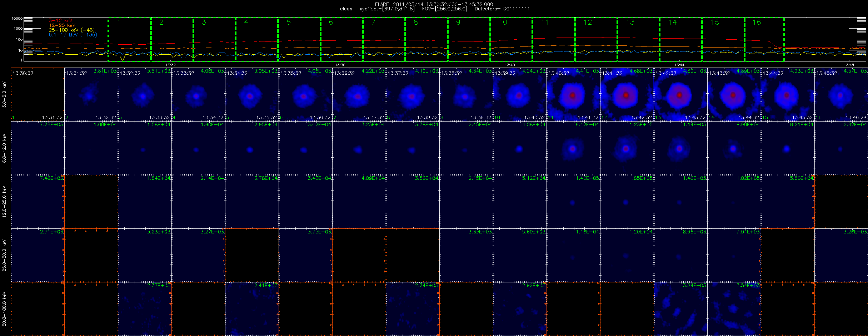This screenshot has height=336, width=868.
Task: Click the red 3-12 keV legend entry
Action: pyautogui.click(x=61, y=21)
